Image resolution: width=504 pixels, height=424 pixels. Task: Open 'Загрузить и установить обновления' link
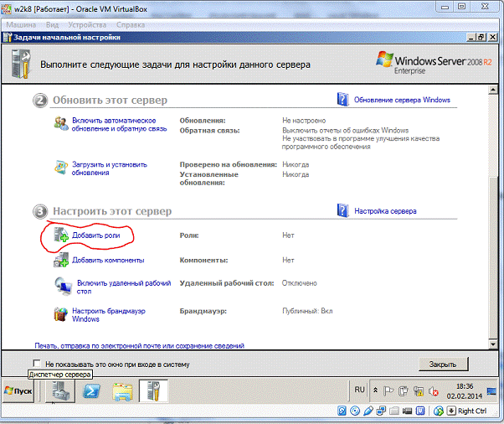pyautogui.click(x=110, y=168)
